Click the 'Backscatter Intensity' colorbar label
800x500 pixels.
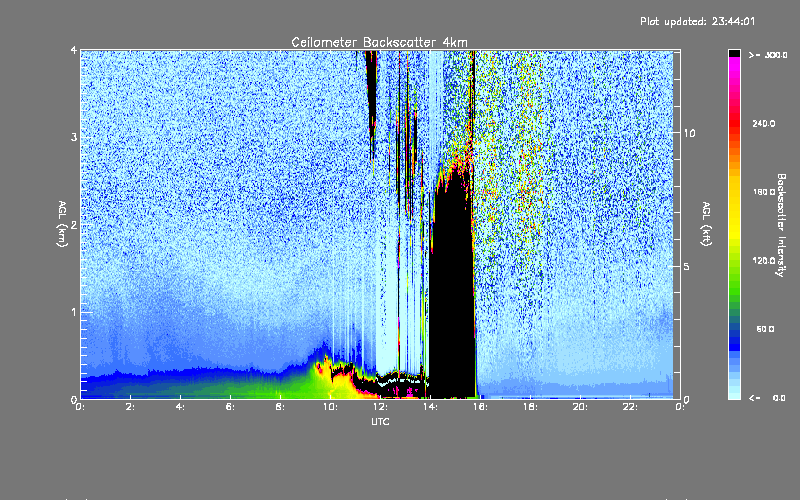coord(781,225)
